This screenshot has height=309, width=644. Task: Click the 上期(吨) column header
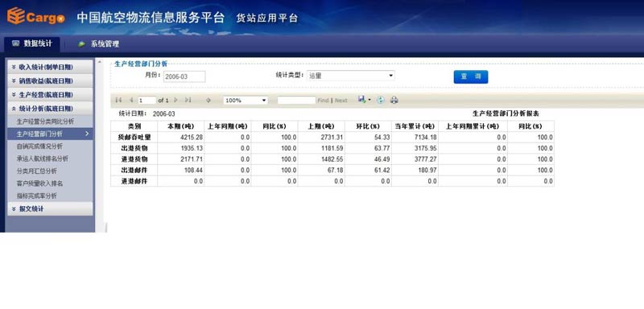(321, 126)
